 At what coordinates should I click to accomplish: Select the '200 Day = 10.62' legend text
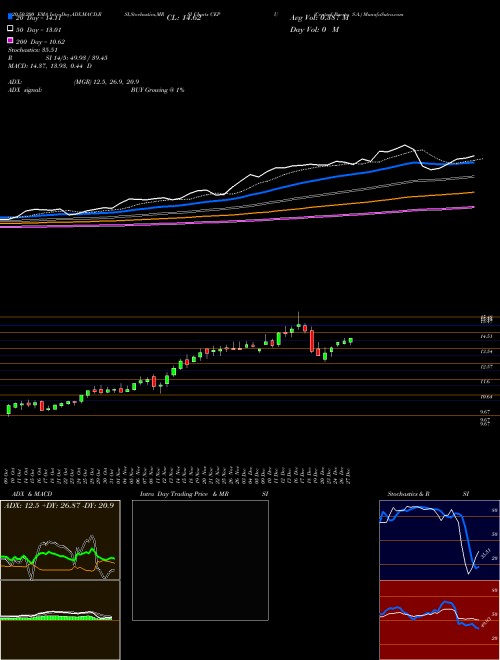[x=40, y=42]
